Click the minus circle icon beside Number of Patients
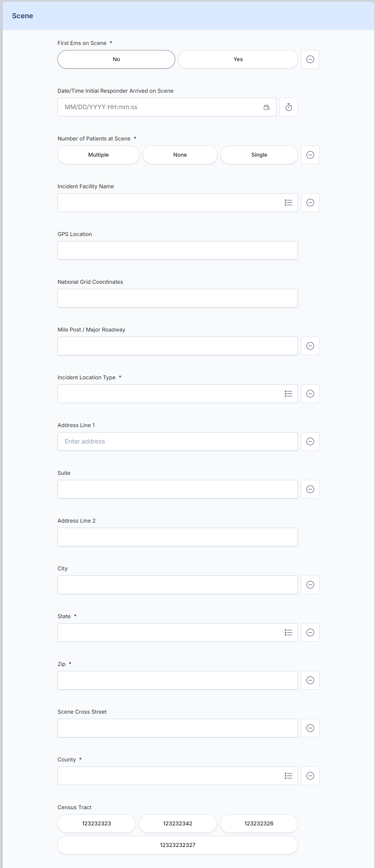This screenshot has width=375, height=868. (310, 155)
